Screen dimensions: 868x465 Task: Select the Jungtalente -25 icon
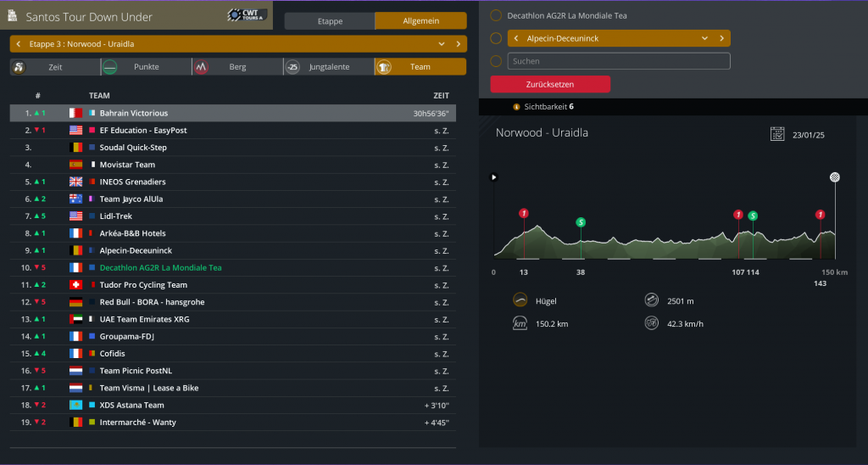(292, 67)
